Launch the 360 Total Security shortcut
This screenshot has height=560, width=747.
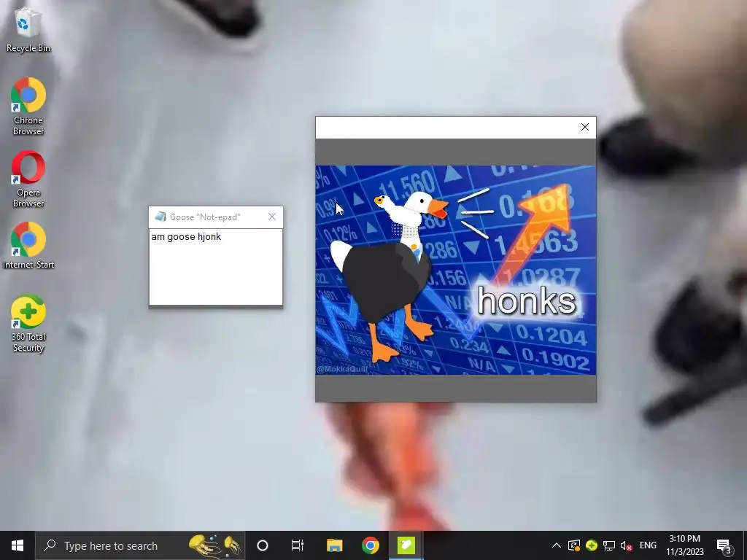(x=28, y=324)
